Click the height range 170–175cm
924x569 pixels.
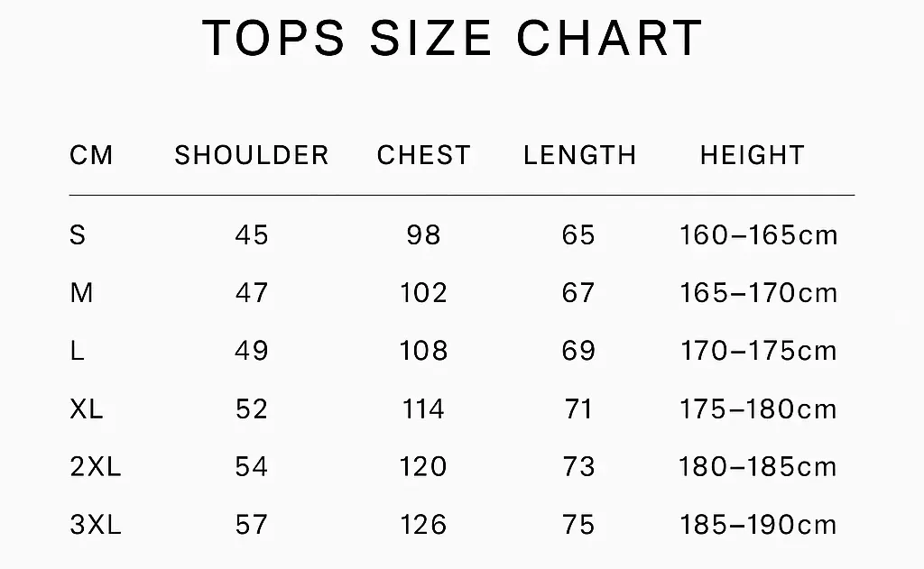pos(759,351)
